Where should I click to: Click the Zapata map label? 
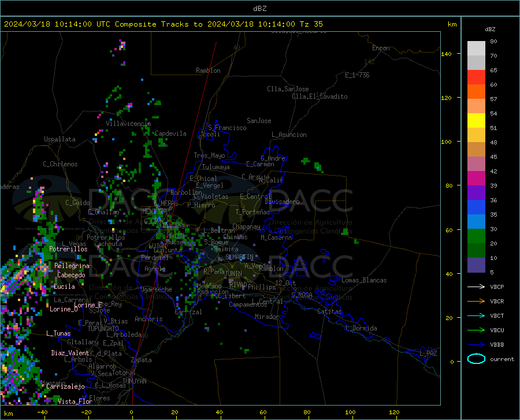tap(142, 360)
